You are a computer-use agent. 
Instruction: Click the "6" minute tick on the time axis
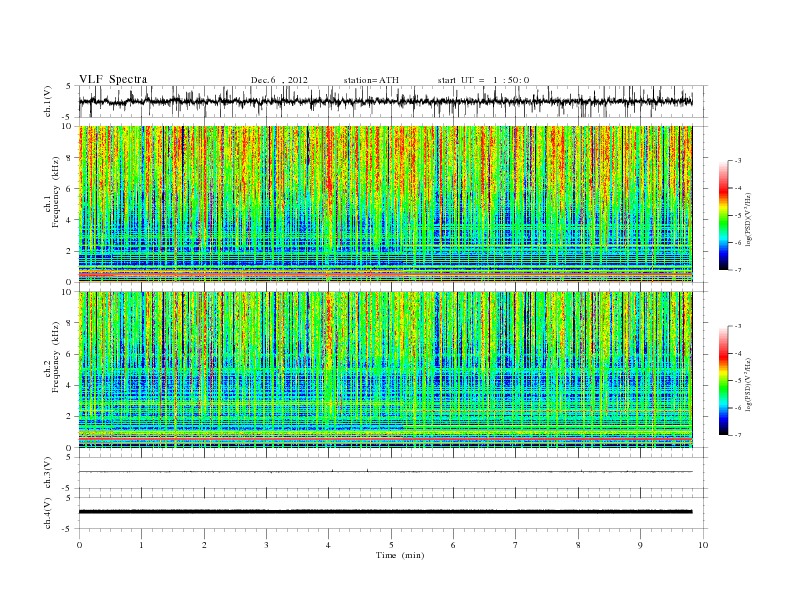453,545
